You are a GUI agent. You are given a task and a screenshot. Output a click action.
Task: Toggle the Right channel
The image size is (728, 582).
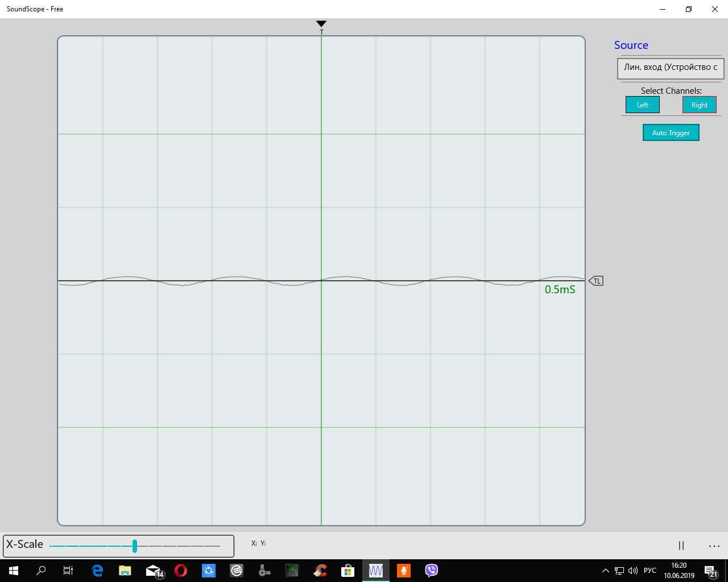(699, 105)
